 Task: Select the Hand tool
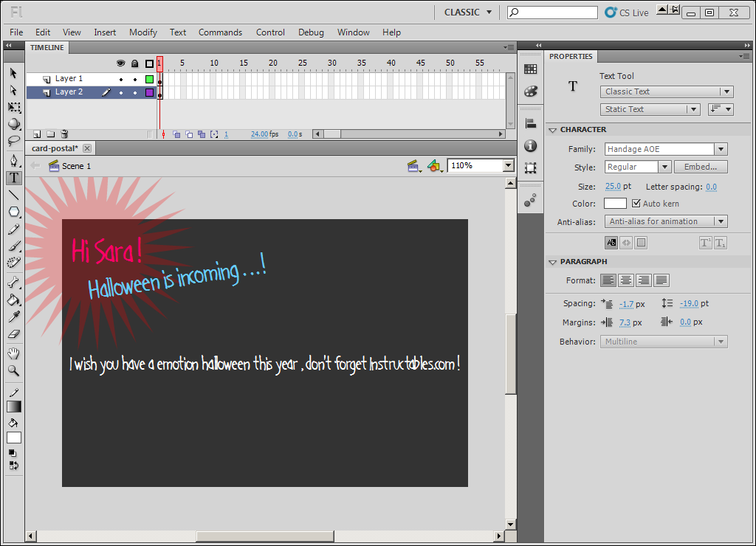[x=13, y=353]
